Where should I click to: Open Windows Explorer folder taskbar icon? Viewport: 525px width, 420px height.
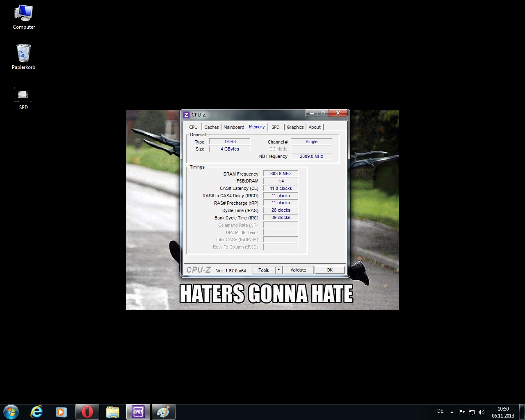point(112,411)
